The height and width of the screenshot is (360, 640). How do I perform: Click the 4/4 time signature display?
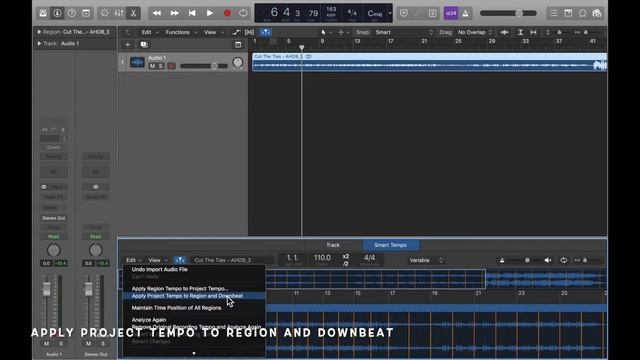click(x=351, y=13)
